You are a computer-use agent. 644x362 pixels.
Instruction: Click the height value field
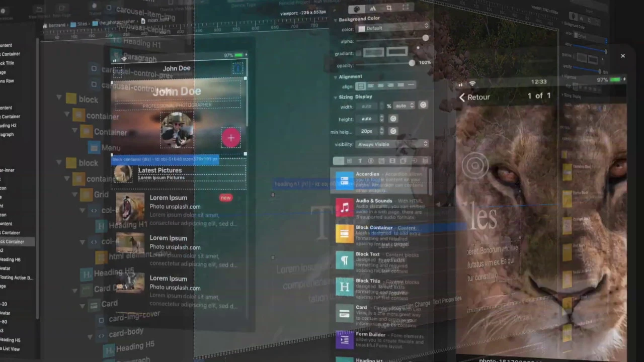point(367,119)
